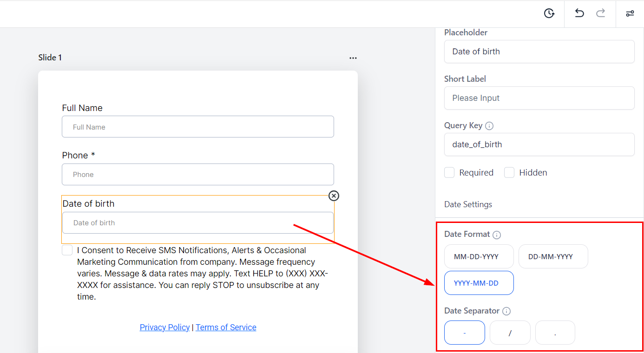Open the Terms of Service link

point(226,327)
